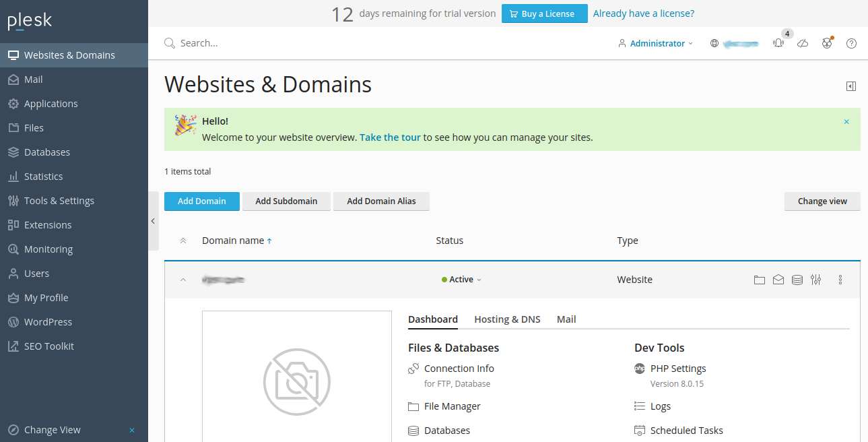Image resolution: width=868 pixels, height=442 pixels.
Task: Sort domains with the Domain name arrow
Action: pos(268,241)
